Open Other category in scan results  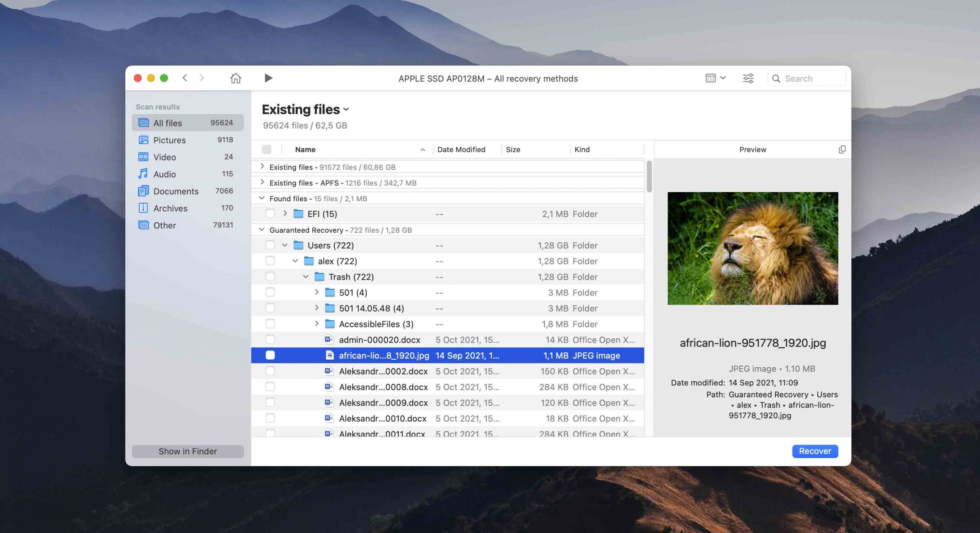coord(164,225)
